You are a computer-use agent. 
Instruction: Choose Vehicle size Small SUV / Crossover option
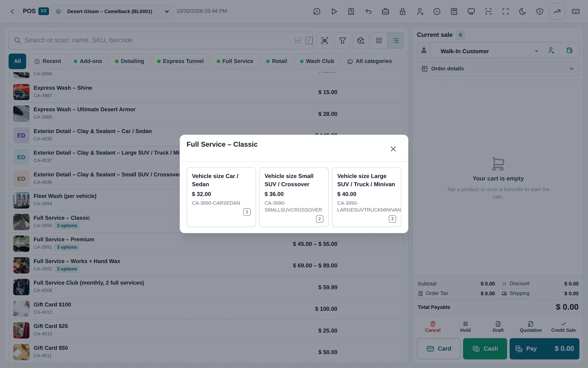[294, 197]
